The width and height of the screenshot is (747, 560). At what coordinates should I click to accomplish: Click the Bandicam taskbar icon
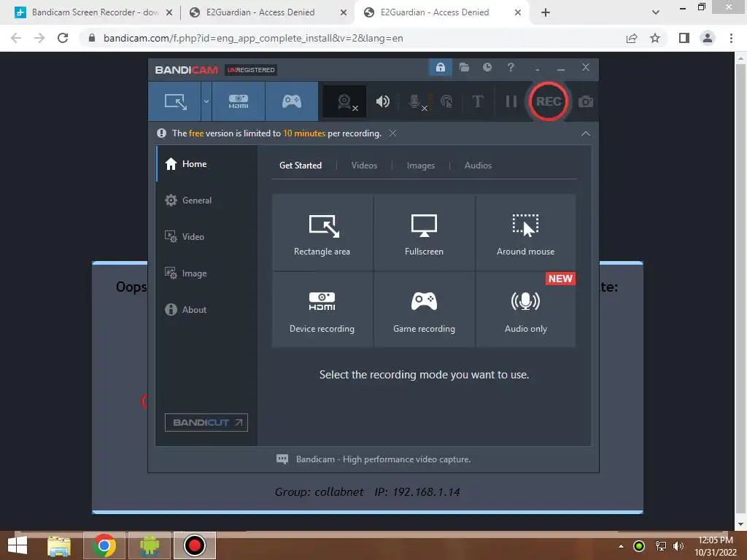coord(194,545)
